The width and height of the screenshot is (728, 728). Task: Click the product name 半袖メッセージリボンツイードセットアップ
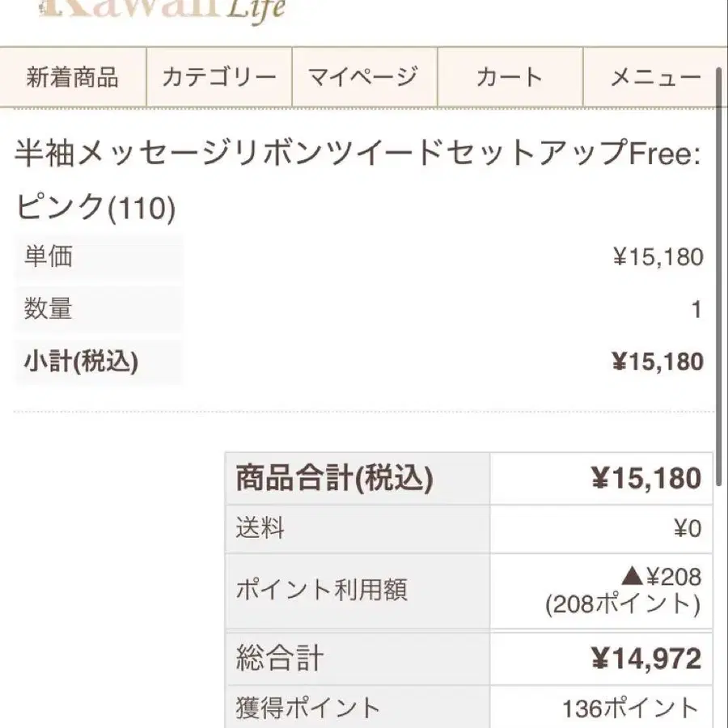(x=322, y=153)
